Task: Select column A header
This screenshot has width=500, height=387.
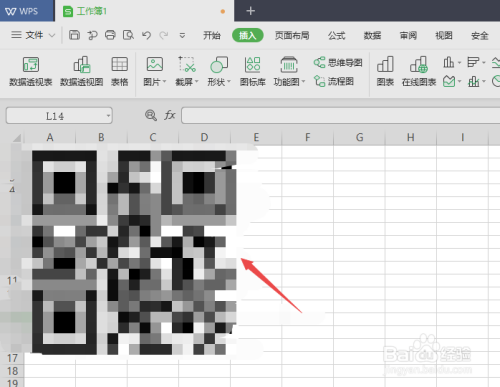Action: click(50, 137)
